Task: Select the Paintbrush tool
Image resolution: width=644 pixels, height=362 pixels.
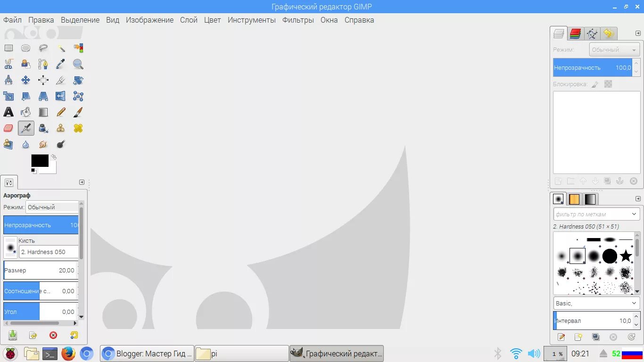Action: [x=78, y=112]
